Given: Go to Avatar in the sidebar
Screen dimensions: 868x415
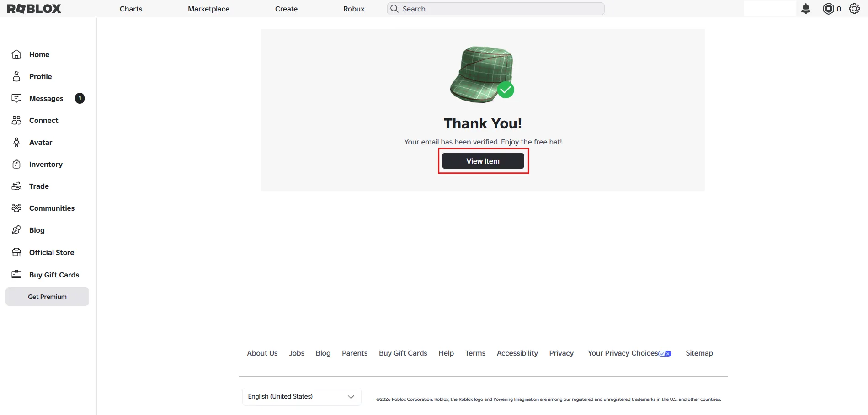Looking at the screenshot, I should click(41, 142).
